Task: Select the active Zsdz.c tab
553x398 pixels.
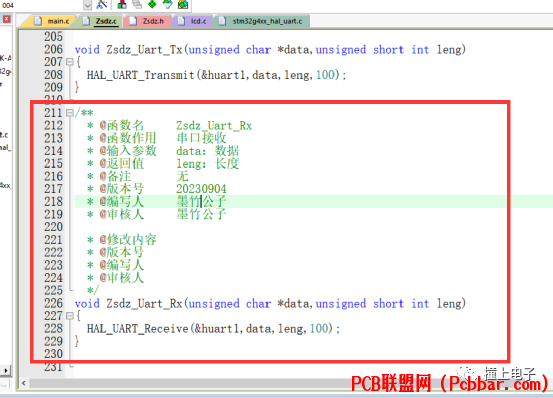Action: pyautogui.click(x=100, y=21)
